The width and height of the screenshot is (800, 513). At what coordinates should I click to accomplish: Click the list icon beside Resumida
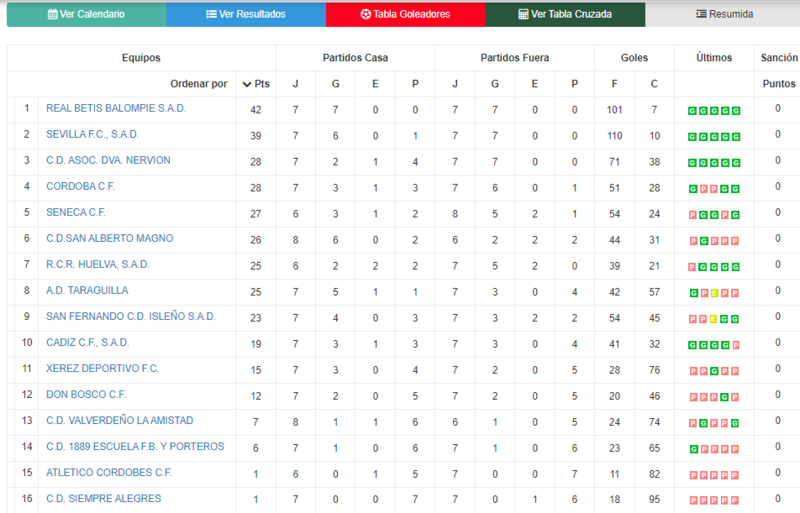(701, 14)
